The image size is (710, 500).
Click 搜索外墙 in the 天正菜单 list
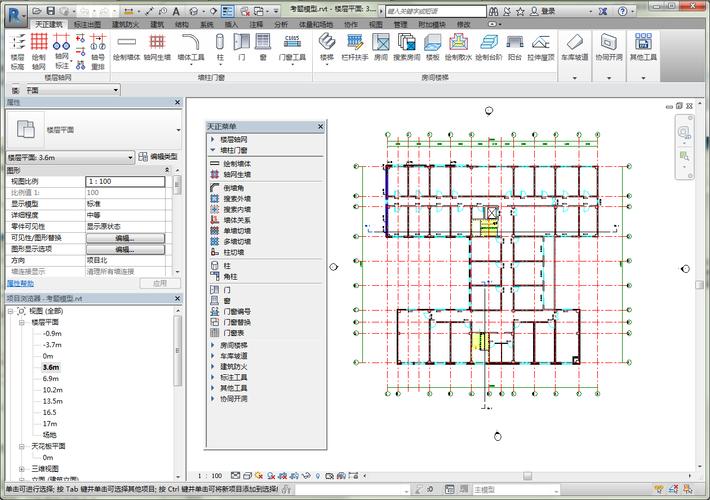[x=236, y=198]
